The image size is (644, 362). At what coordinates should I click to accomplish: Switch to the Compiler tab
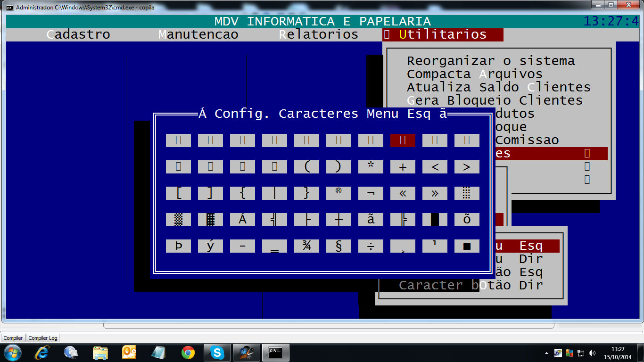click(x=13, y=338)
